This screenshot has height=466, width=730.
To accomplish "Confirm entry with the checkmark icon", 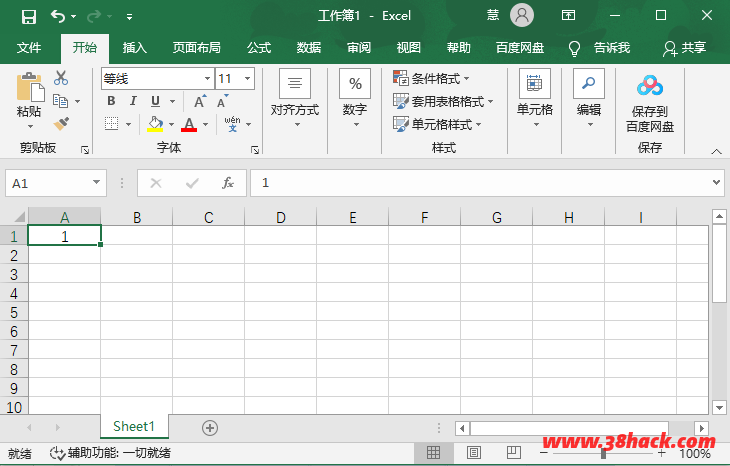I will tap(192, 183).
